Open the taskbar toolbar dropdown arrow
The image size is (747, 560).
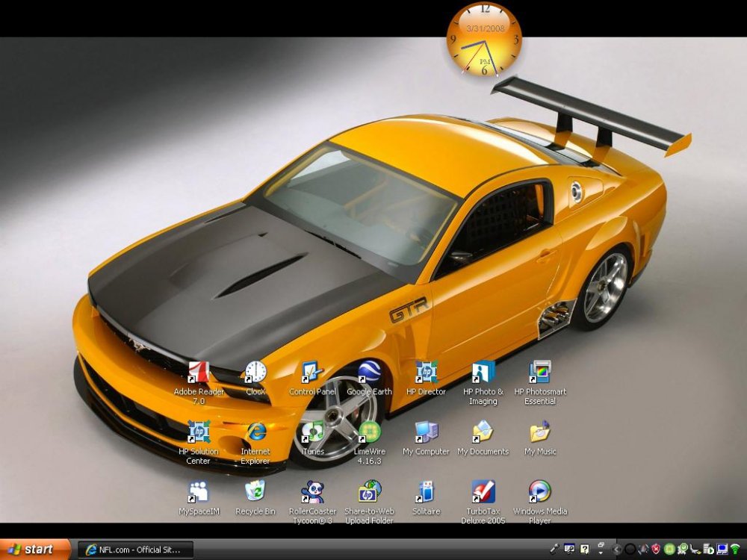click(x=601, y=553)
